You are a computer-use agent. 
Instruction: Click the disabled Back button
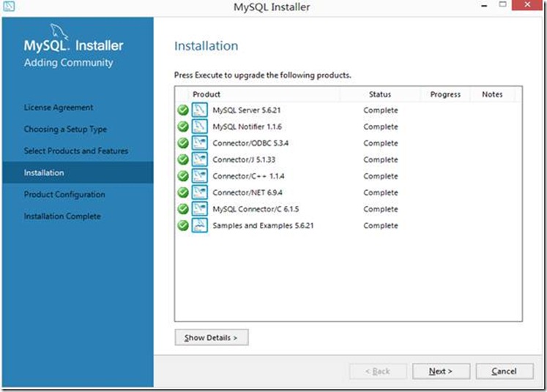click(378, 371)
